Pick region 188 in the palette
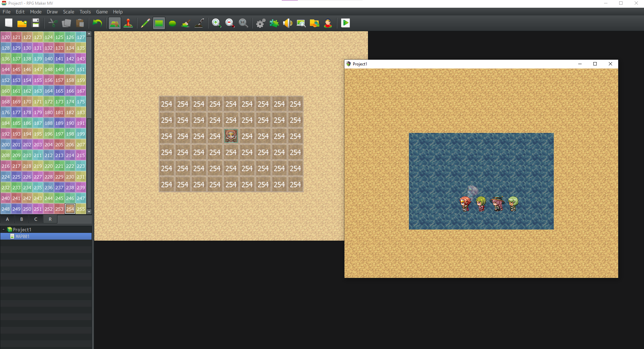The height and width of the screenshot is (349, 644). (49, 123)
